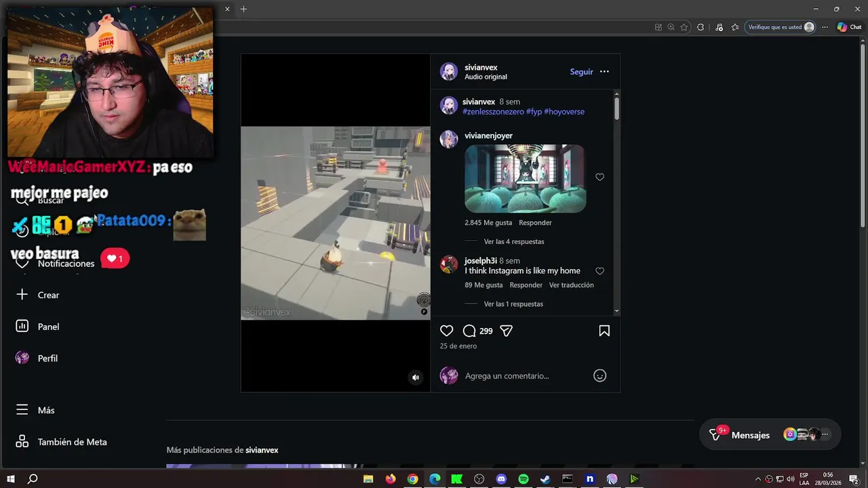Open vivianenjoyer's profile avatar
This screenshot has width=868, height=488.
point(448,139)
